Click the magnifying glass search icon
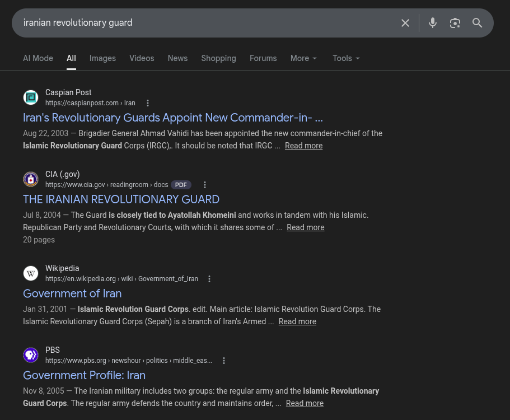 [x=477, y=23]
